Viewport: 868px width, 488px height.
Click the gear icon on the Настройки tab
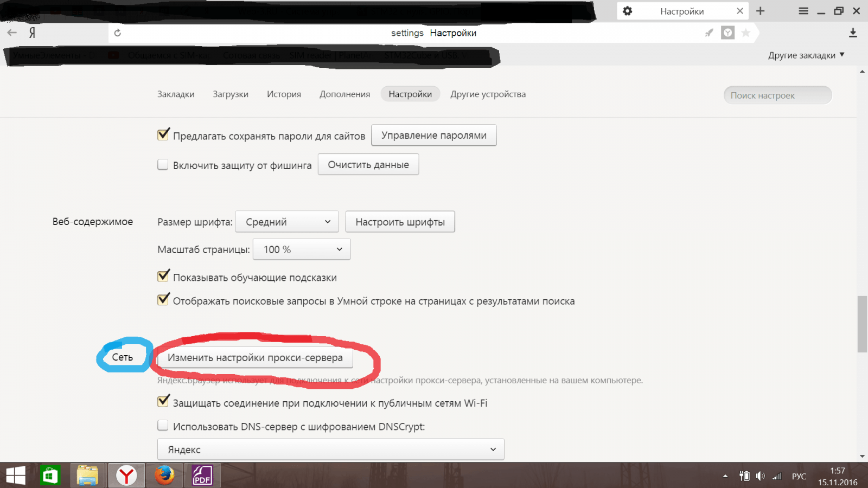coord(628,11)
